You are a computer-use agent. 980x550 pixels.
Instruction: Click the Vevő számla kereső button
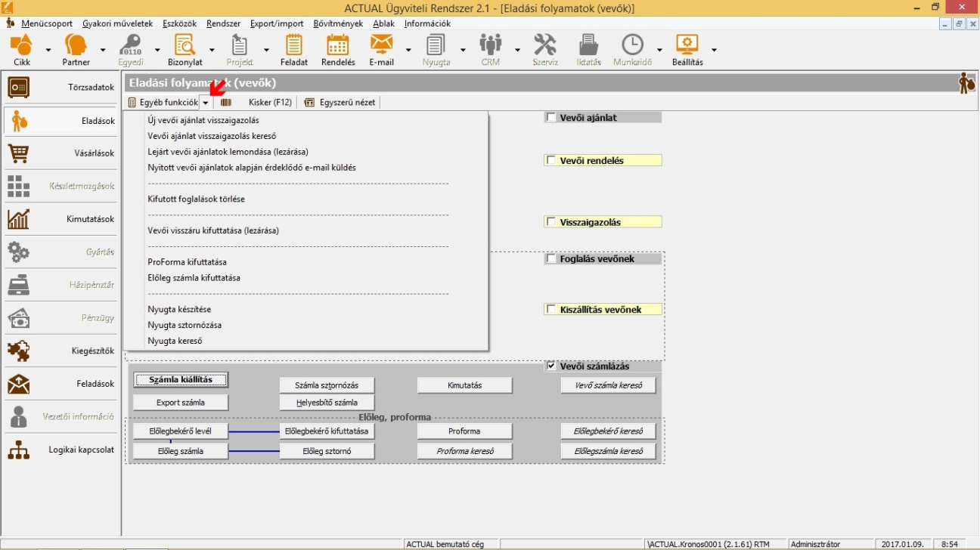click(608, 385)
